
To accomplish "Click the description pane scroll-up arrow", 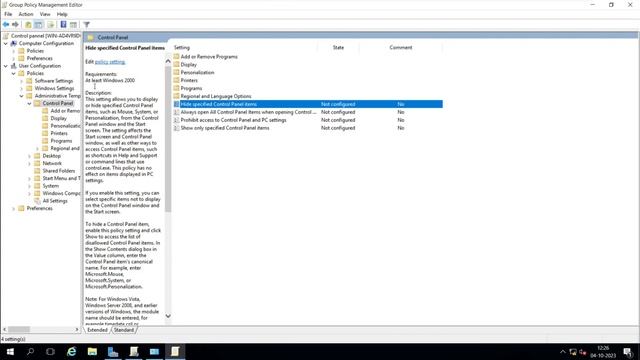I will click(x=168, y=61).
